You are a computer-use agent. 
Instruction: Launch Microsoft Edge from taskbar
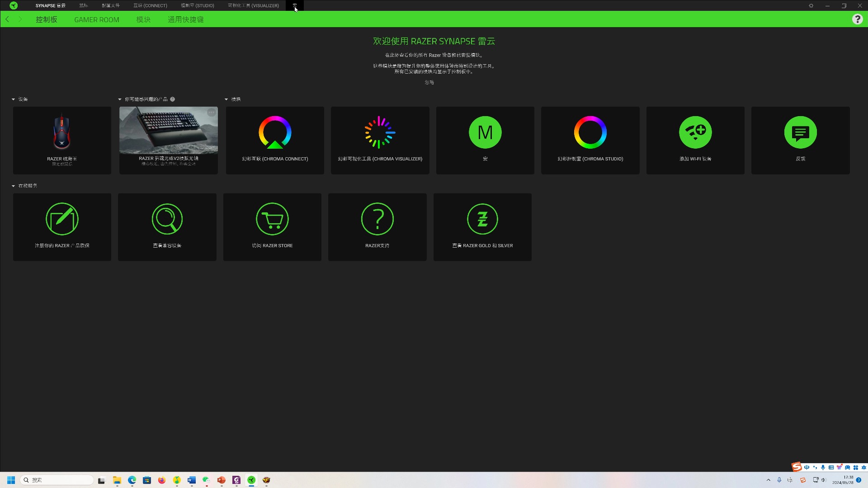(x=132, y=480)
